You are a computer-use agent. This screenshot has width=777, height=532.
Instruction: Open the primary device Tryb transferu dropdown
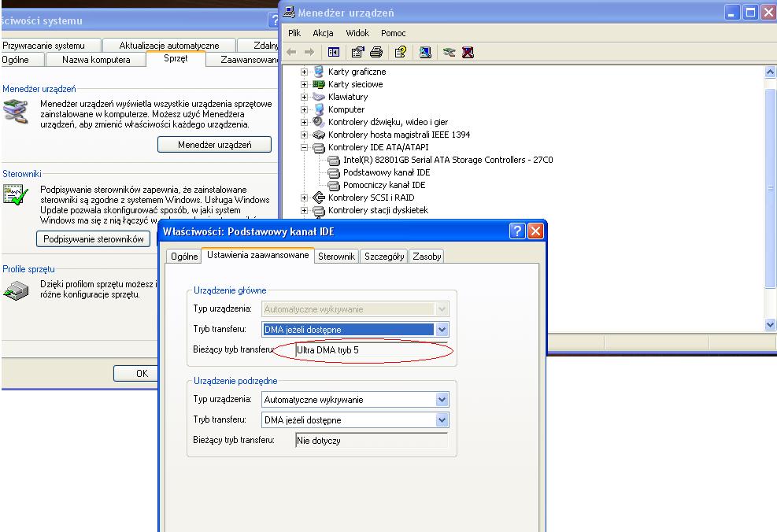[x=442, y=330]
